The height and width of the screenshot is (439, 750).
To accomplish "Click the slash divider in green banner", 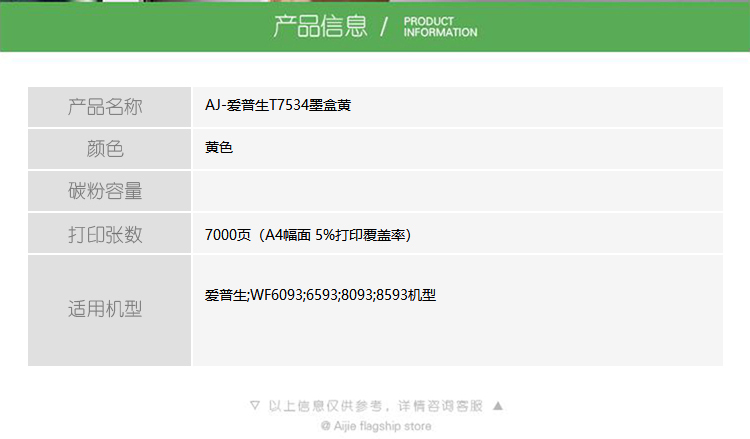I will [x=384, y=27].
